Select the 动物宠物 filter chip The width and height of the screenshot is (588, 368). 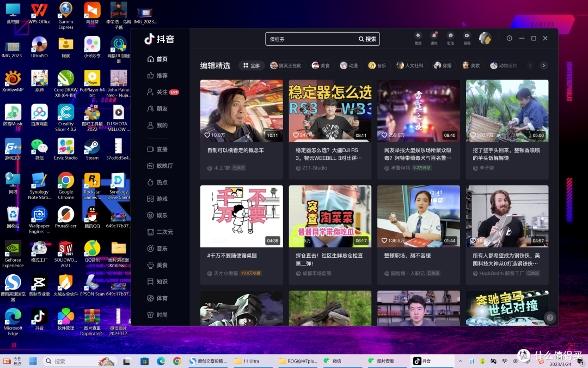point(504,65)
